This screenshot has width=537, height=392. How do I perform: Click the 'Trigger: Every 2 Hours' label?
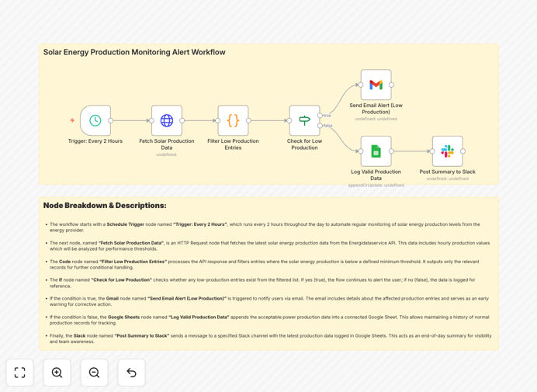[x=95, y=141]
